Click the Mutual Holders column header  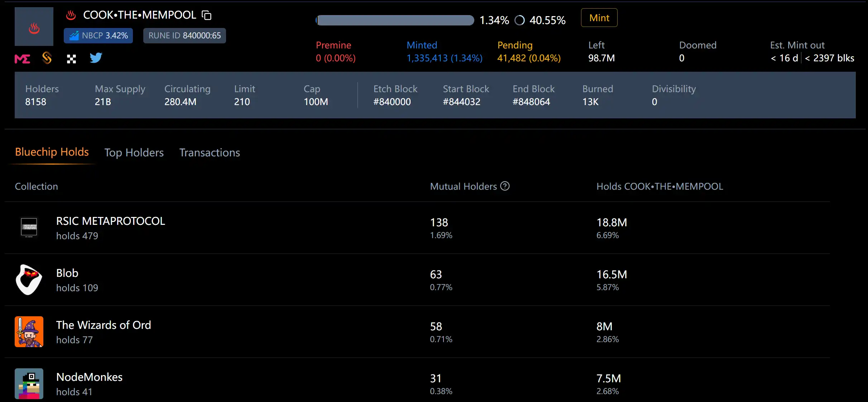464,186
